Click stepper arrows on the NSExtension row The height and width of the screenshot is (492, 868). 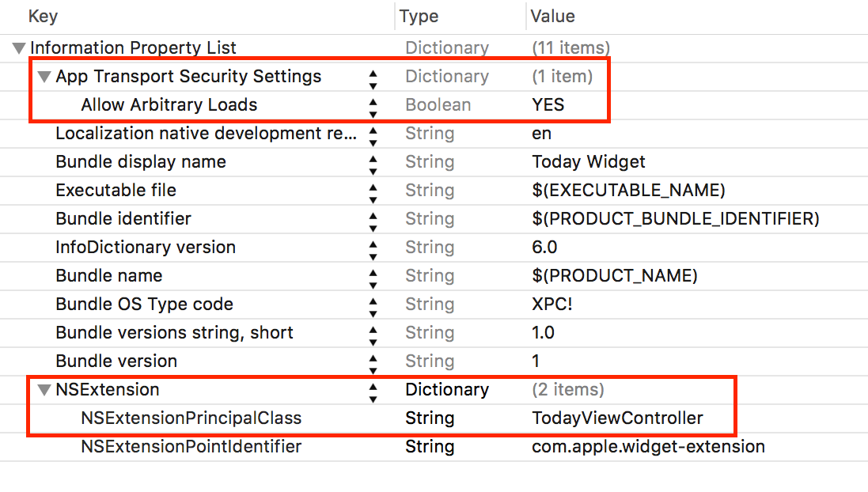(x=373, y=390)
